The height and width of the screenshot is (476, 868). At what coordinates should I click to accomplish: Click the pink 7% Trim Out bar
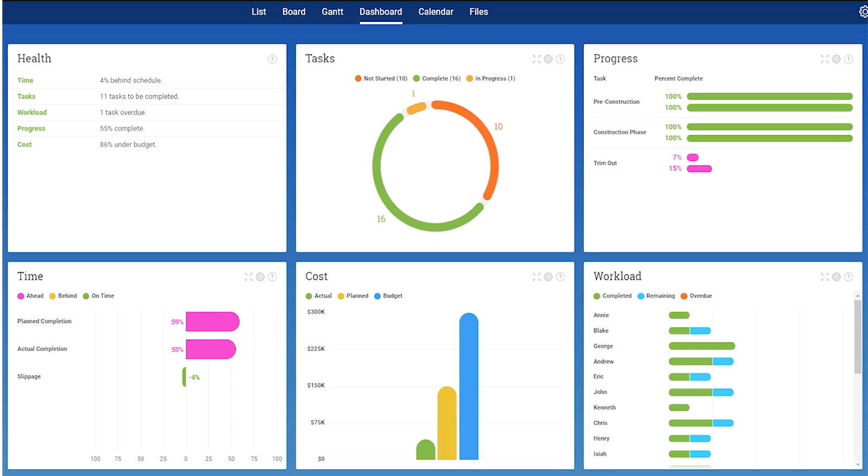(693, 158)
